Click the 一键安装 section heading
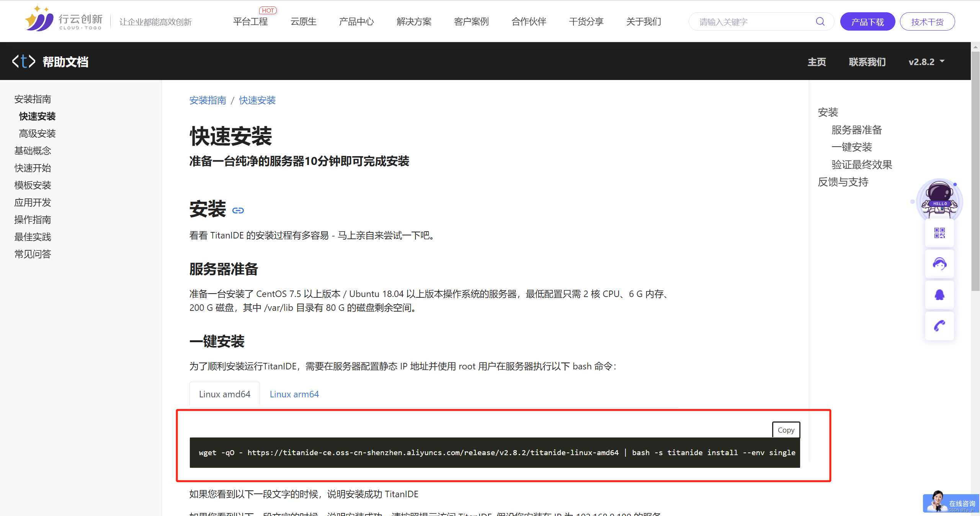980x516 pixels. point(217,341)
